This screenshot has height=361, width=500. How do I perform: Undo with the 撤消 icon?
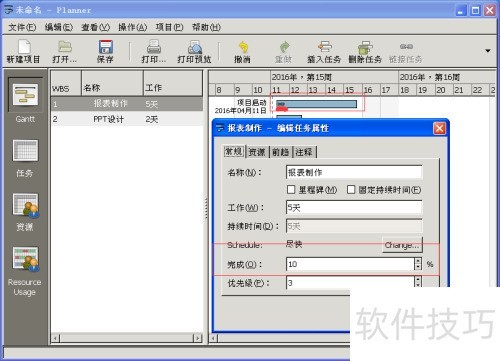tap(242, 51)
